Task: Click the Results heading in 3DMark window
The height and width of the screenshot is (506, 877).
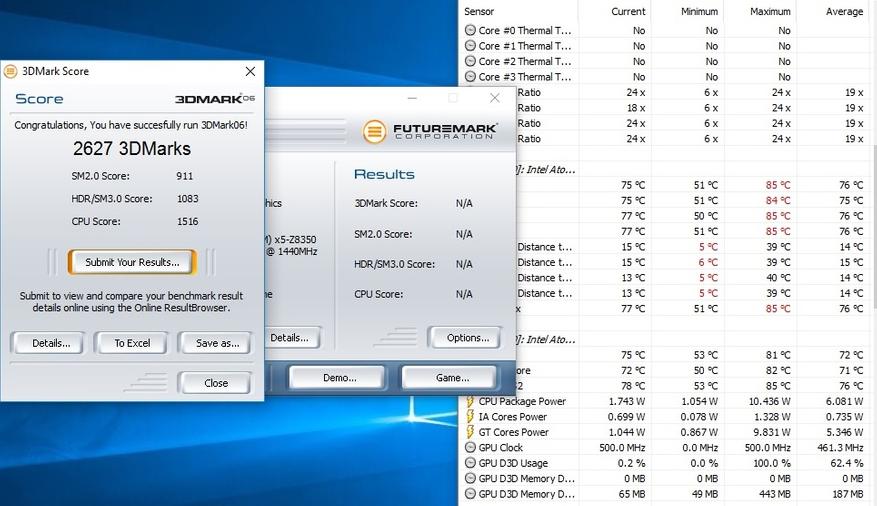Action: pos(384,174)
